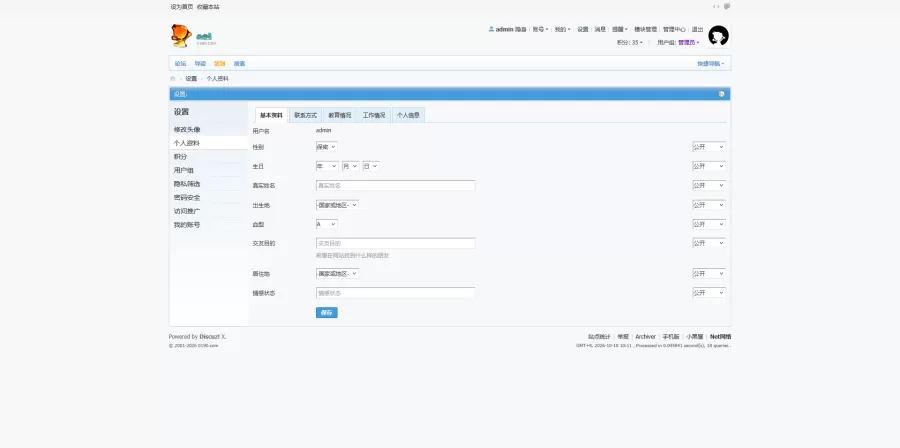Image resolution: width=900 pixels, height=448 pixels.
Task: Click the site mascot logo
Action: pyautogui.click(x=181, y=36)
